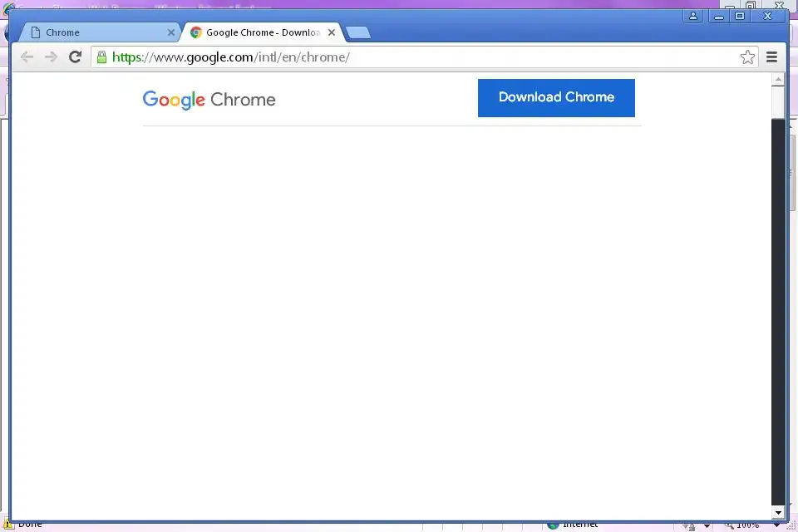Image resolution: width=798 pixels, height=532 pixels.
Task: Open a new tab with the new tab button
Action: [x=359, y=32]
